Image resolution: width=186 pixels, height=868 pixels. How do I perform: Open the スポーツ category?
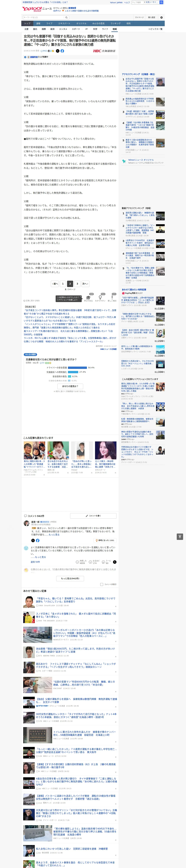click(76, 29)
